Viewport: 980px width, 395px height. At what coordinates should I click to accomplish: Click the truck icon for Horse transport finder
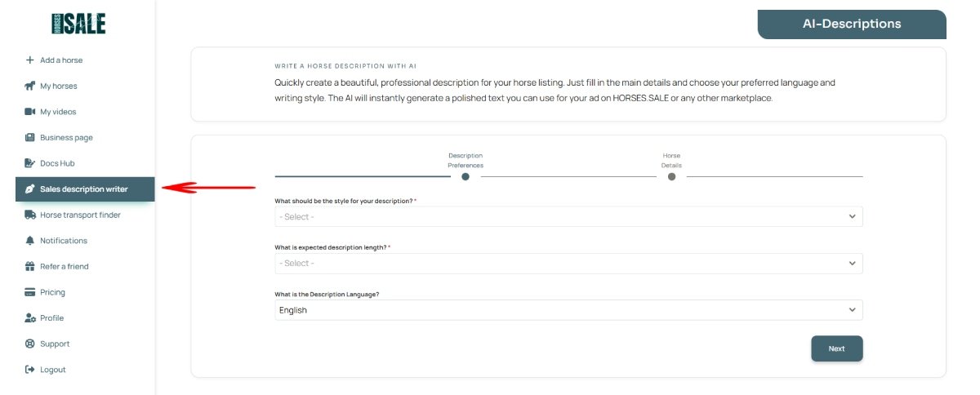(30, 215)
